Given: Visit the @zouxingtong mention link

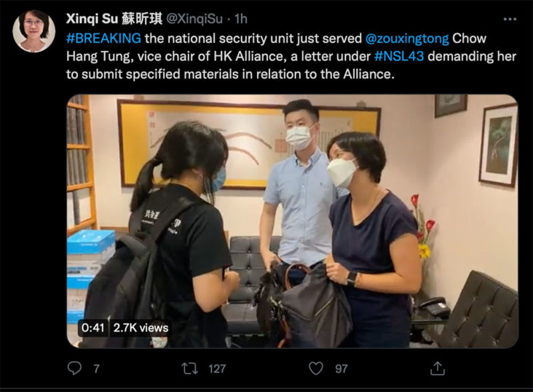Looking at the screenshot, I should (x=407, y=39).
